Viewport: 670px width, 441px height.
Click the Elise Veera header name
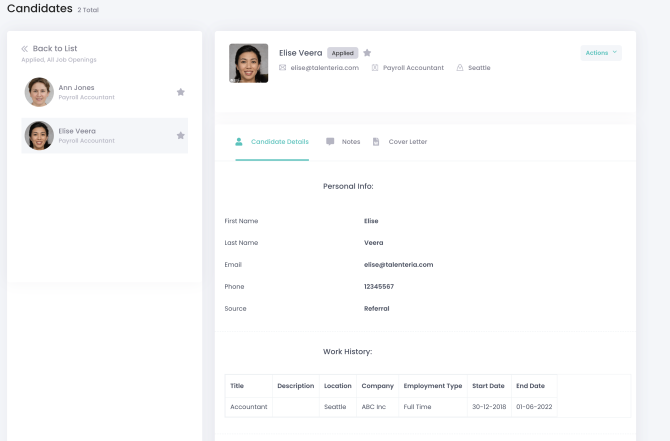click(x=300, y=53)
